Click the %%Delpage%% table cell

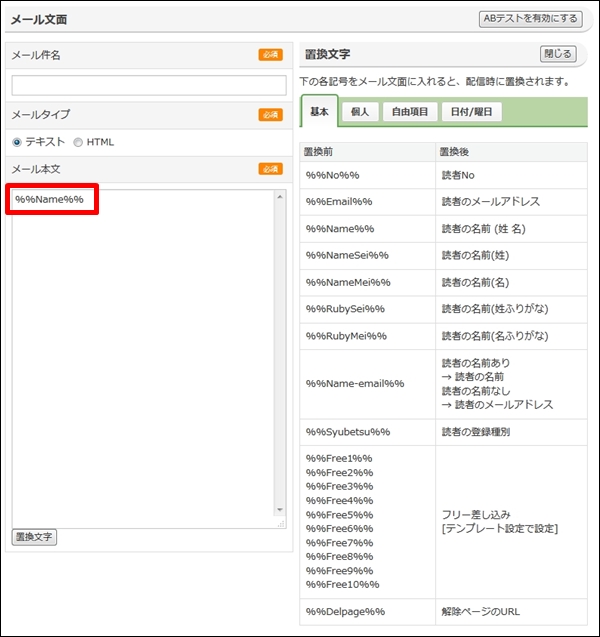(x=368, y=612)
